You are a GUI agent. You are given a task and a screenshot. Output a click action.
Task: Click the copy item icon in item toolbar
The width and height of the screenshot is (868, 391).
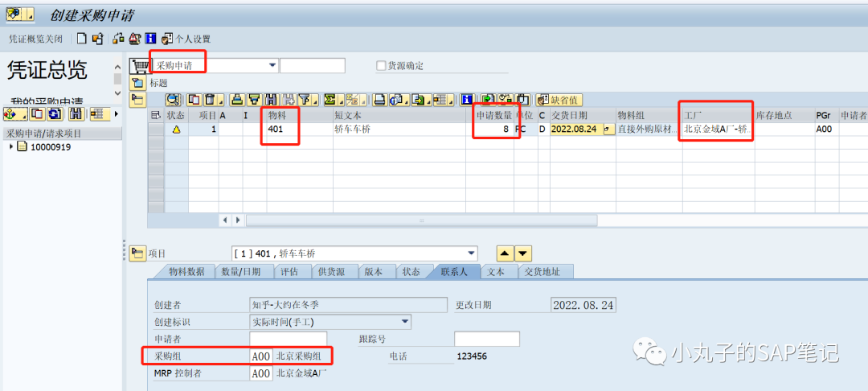click(x=194, y=100)
